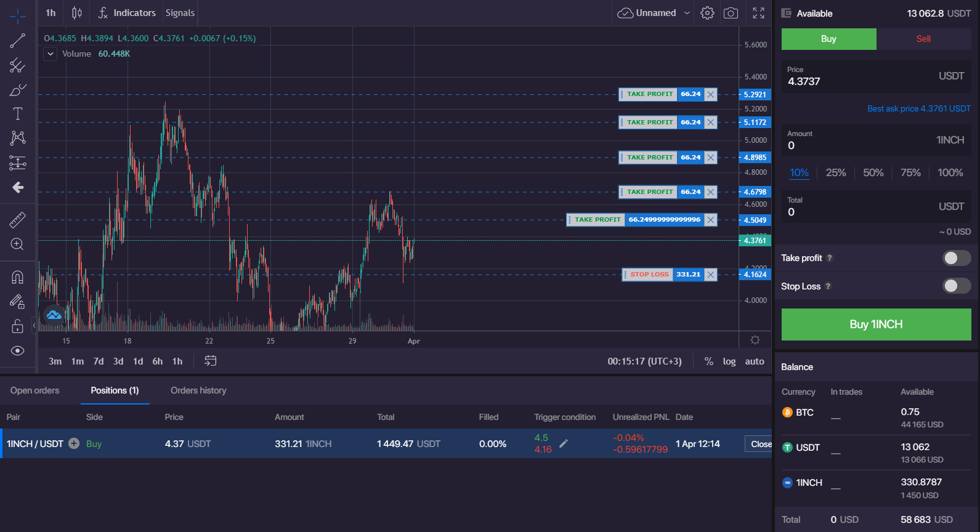Set amount to 10%
The height and width of the screenshot is (532, 980).
800,173
